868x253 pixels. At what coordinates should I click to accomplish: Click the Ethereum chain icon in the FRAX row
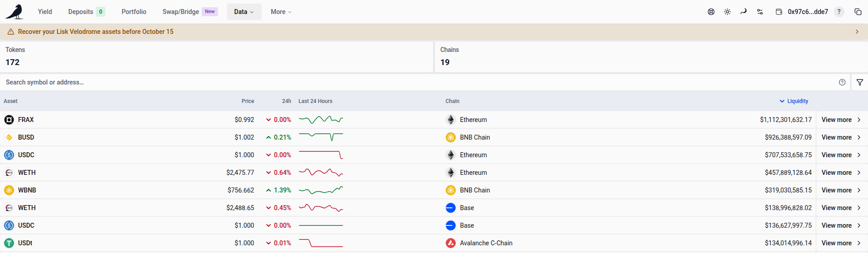451,120
